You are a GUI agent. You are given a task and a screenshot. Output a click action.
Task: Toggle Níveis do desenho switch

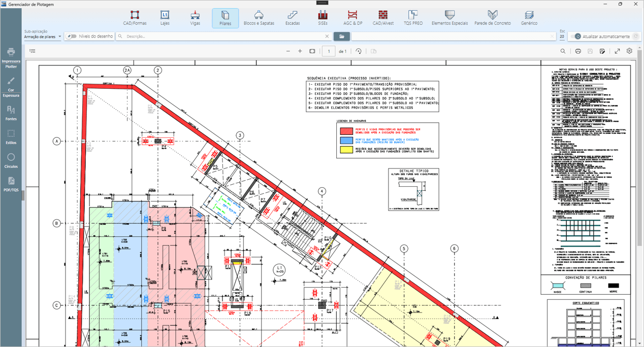[x=72, y=37]
